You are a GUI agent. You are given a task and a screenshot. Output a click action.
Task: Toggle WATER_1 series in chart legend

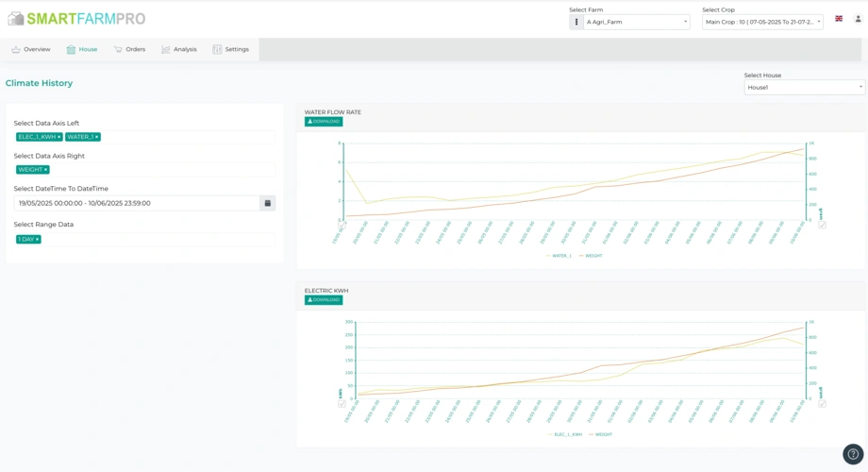(559, 256)
